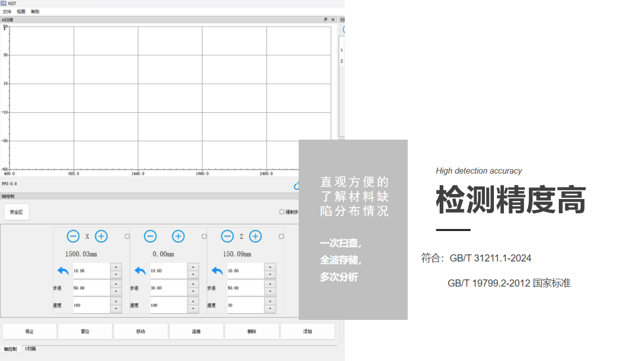Click the X axis blue return arrow
Screen dimensions: 644x361
coord(63,271)
